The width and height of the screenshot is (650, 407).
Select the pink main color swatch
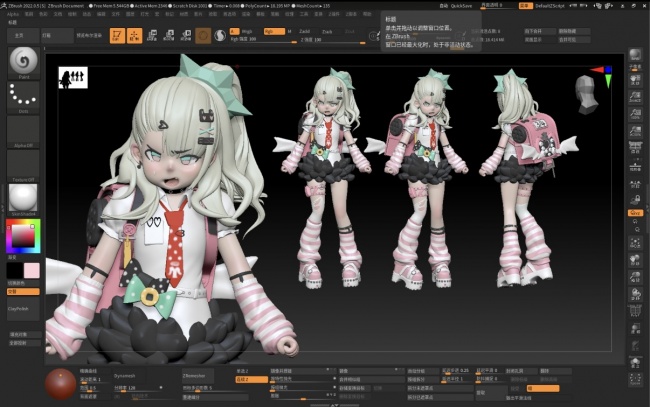pyautogui.click(x=32, y=271)
